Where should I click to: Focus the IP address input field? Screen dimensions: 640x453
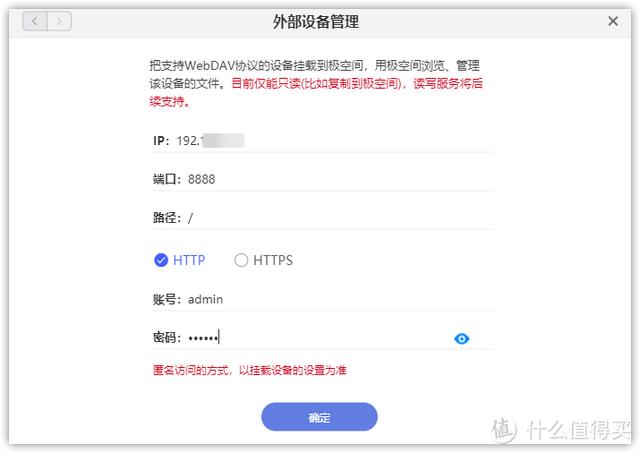point(330,140)
